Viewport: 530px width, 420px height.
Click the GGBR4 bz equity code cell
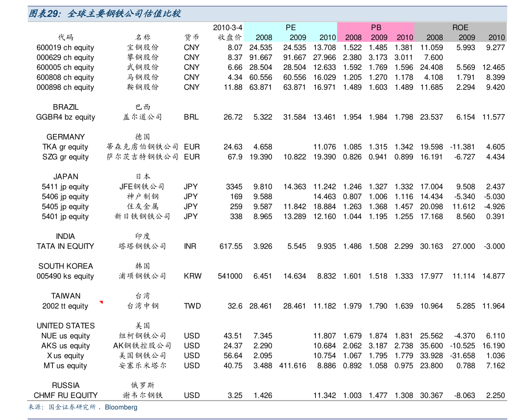[65, 117]
